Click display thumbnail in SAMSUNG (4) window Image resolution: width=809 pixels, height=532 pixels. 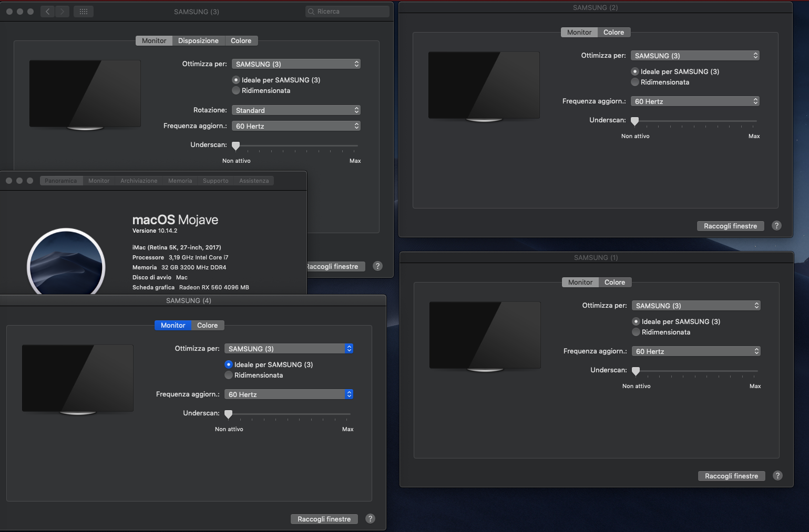coord(78,379)
